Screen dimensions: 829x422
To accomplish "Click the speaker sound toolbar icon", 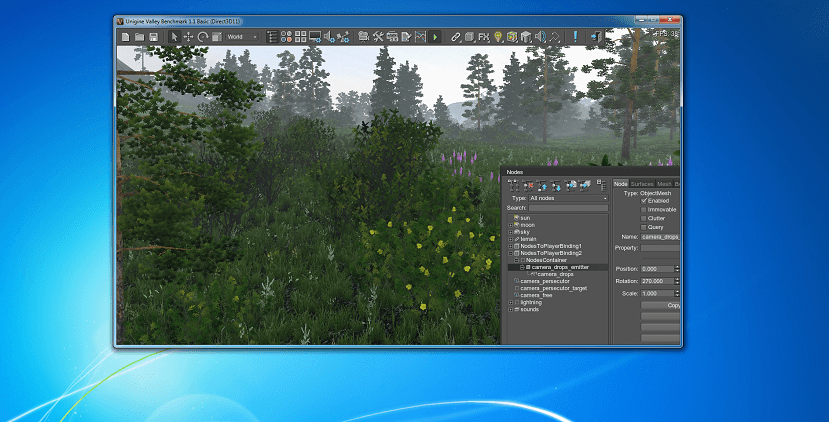I will click(540, 36).
